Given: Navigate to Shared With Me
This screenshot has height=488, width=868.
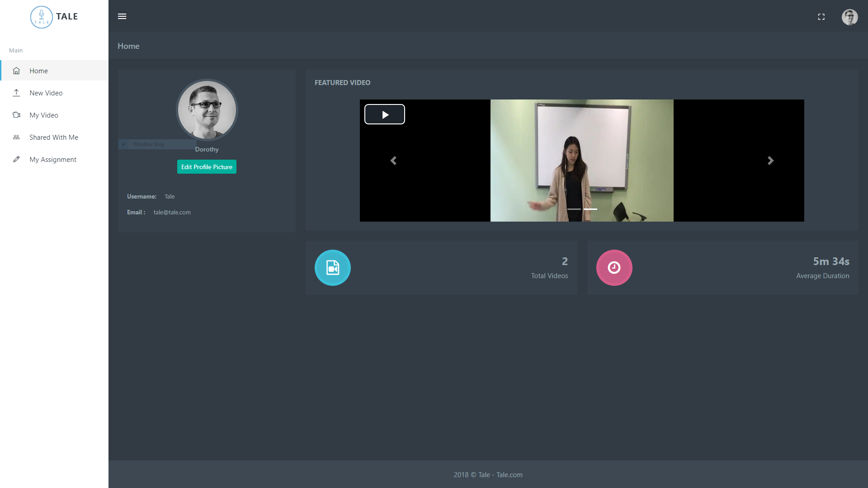Looking at the screenshot, I should pos(53,137).
